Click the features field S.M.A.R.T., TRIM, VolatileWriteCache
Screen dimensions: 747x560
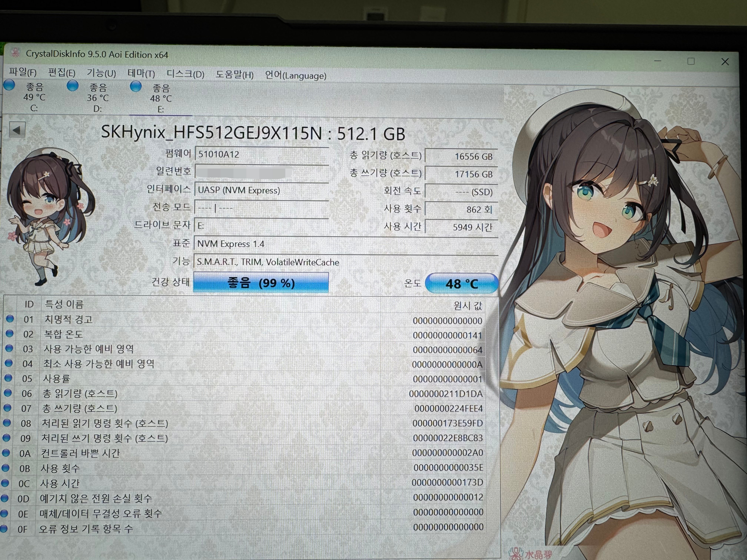point(346,262)
